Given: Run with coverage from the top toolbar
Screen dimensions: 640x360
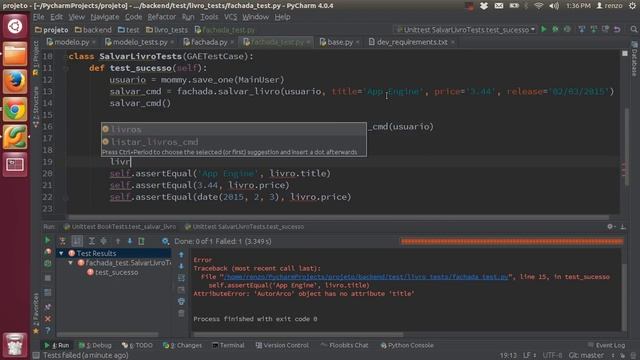Looking at the screenshot, I should pyautogui.click(x=567, y=29).
